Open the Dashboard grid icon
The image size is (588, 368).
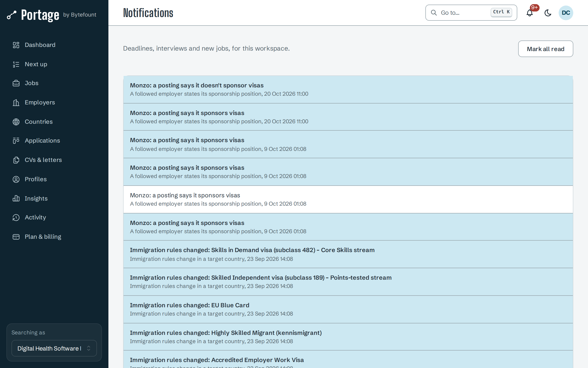(16, 45)
